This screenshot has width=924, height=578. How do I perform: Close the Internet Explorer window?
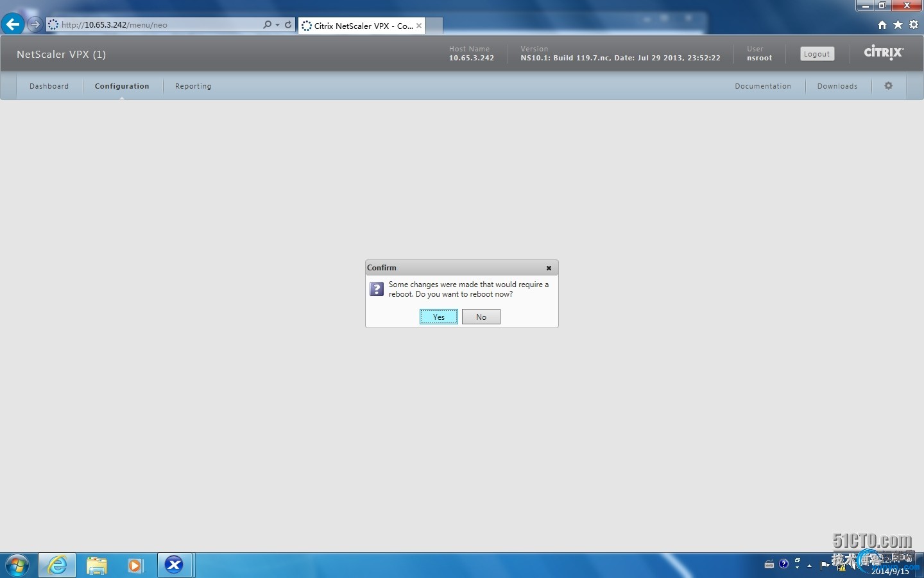907,6
